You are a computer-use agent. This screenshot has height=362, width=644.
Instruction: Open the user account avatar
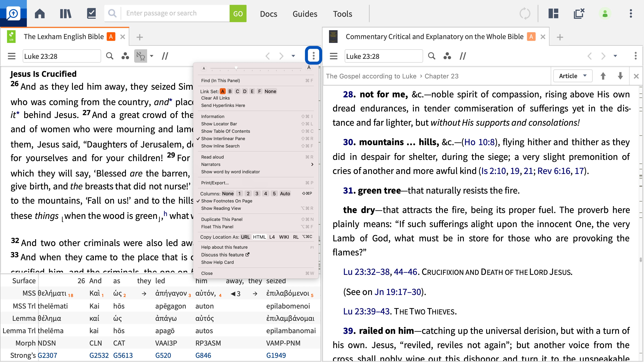click(x=605, y=13)
